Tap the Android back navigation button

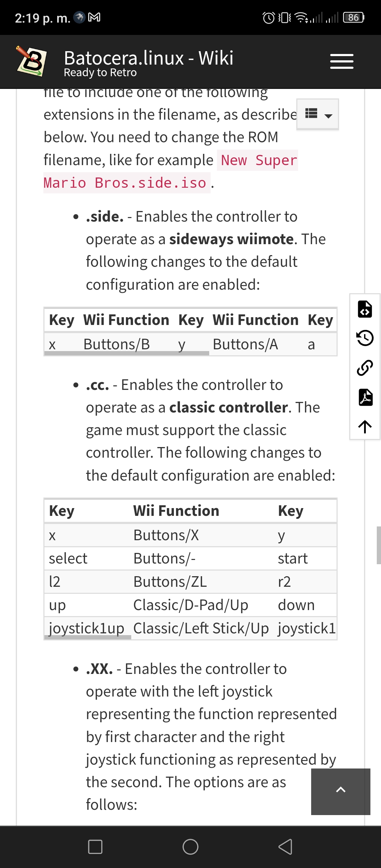point(285,846)
